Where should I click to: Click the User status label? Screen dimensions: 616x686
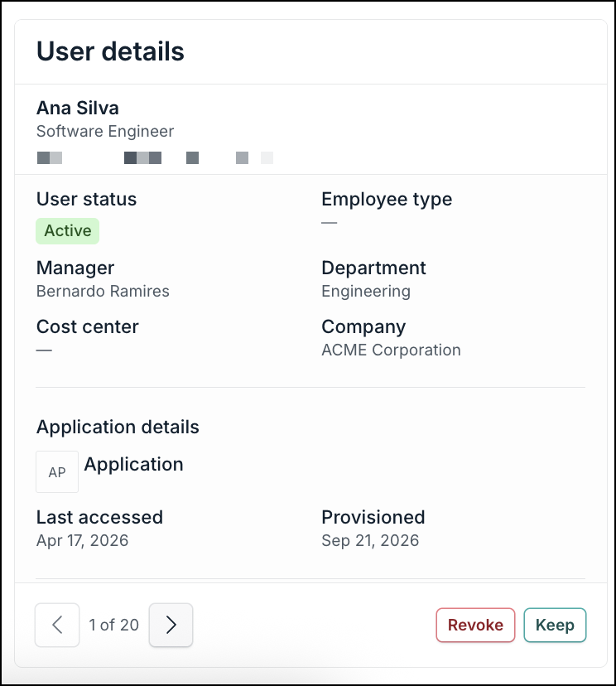[x=87, y=199]
